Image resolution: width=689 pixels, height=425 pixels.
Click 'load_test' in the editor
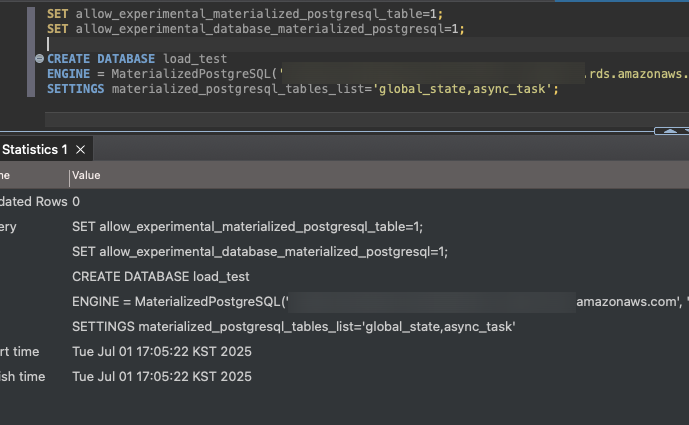coord(195,59)
